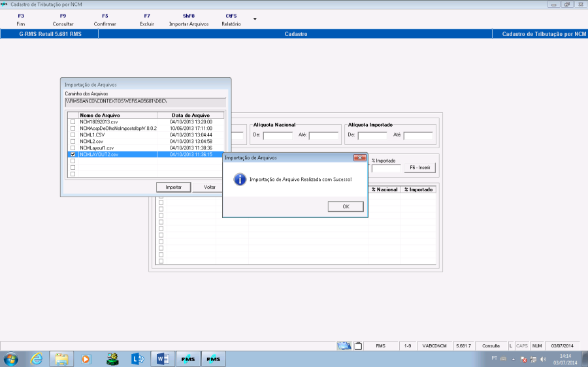Screen dimensions: 588x367
Task: Check the NCMLayout1.csv checkbox
Action: pos(73,148)
